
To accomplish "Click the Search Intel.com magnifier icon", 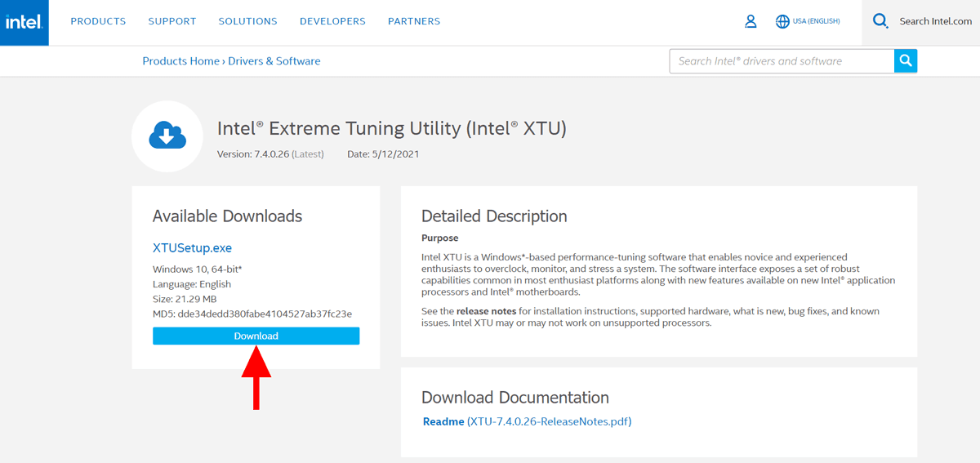I will click(880, 21).
